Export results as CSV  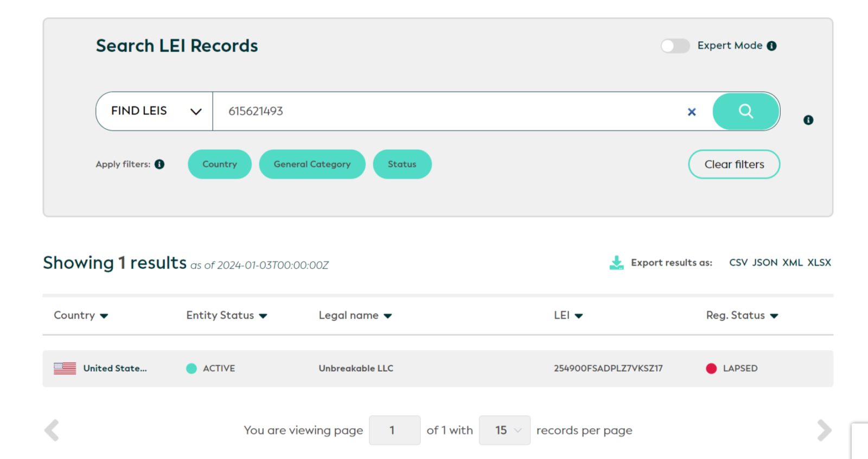pyautogui.click(x=738, y=263)
